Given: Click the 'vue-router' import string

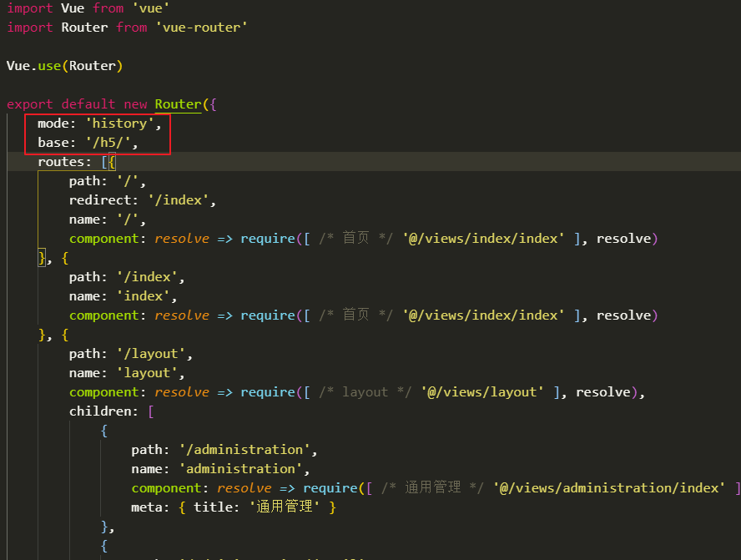Looking at the screenshot, I should (201, 28).
